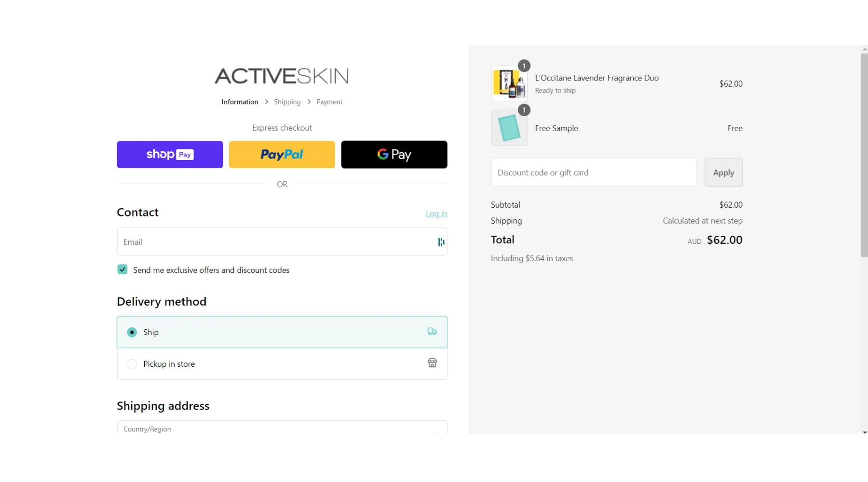Screen dimensions: 868x482
Task: Go to Information breadcrumb step
Action: click(240, 102)
